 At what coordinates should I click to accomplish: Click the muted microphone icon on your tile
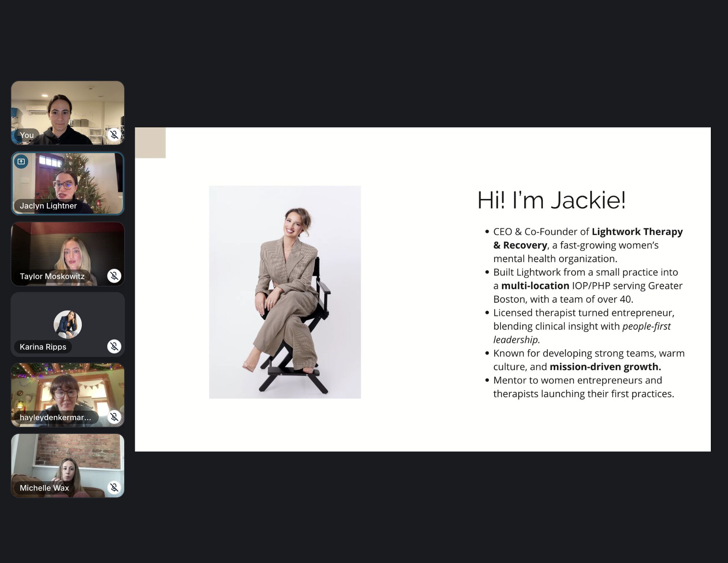tap(114, 135)
